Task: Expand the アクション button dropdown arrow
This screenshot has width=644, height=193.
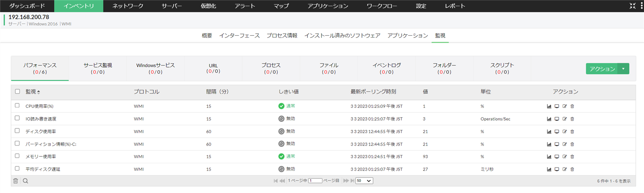Action: click(x=623, y=69)
